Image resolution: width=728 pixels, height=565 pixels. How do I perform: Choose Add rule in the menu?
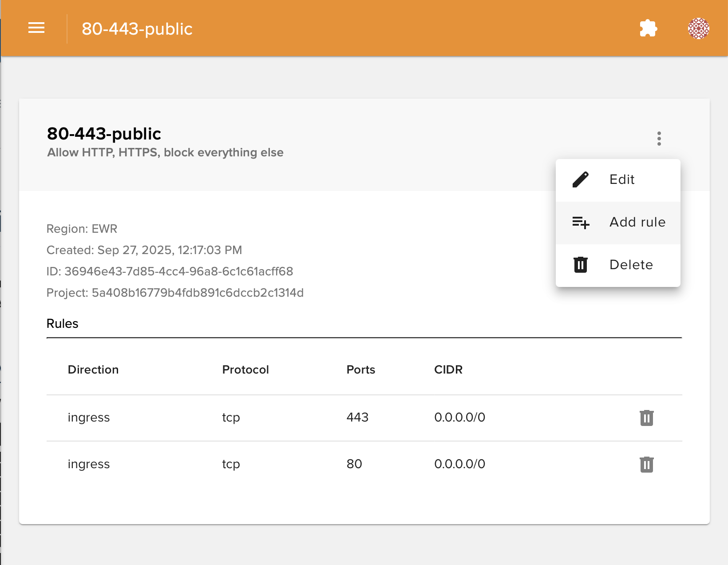click(637, 222)
